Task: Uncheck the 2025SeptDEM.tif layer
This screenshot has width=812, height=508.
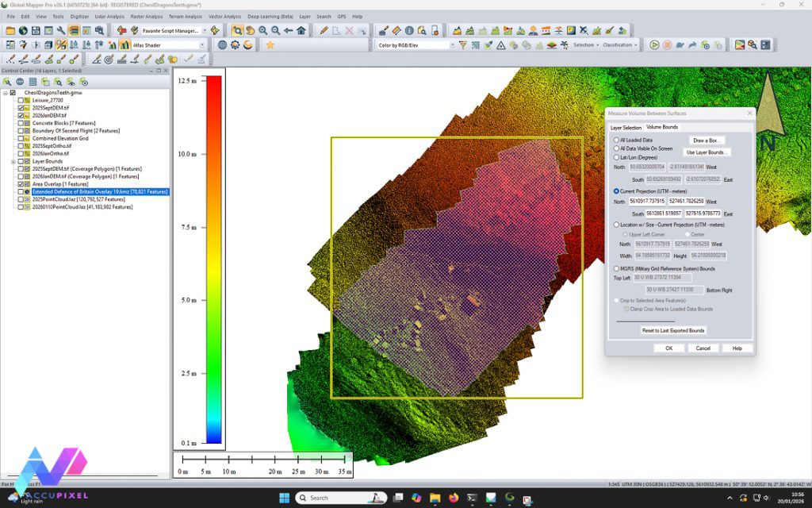Action: (21, 108)
